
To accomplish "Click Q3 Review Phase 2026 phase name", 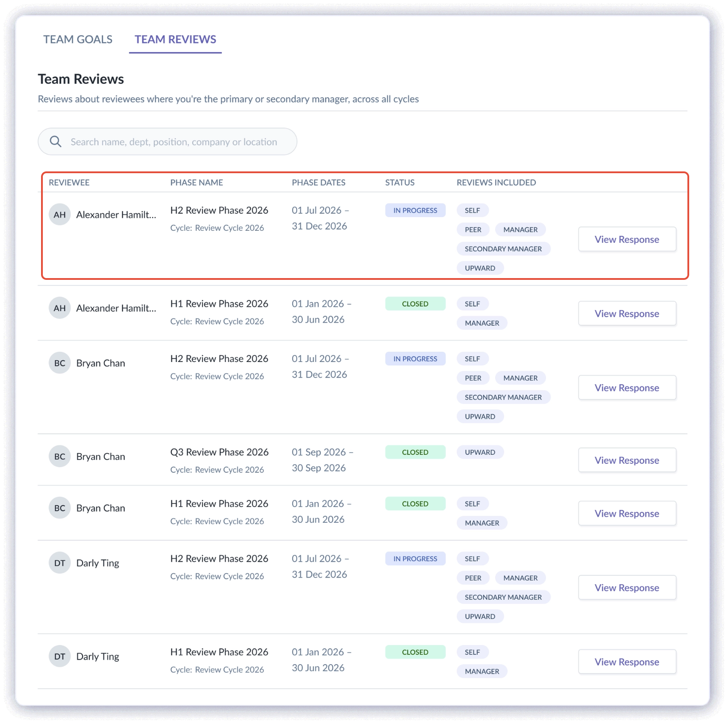I will click(x=219, y=452).
